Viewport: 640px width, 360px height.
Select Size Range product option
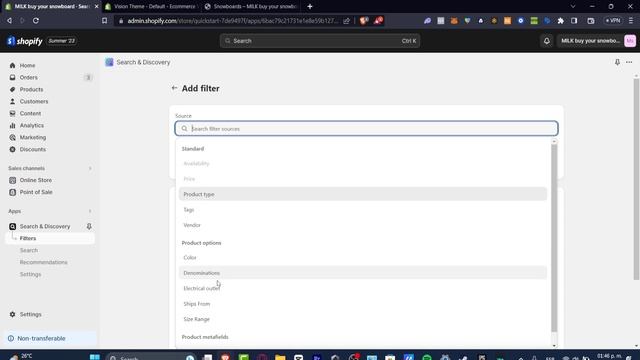click(x=362, y=319)
